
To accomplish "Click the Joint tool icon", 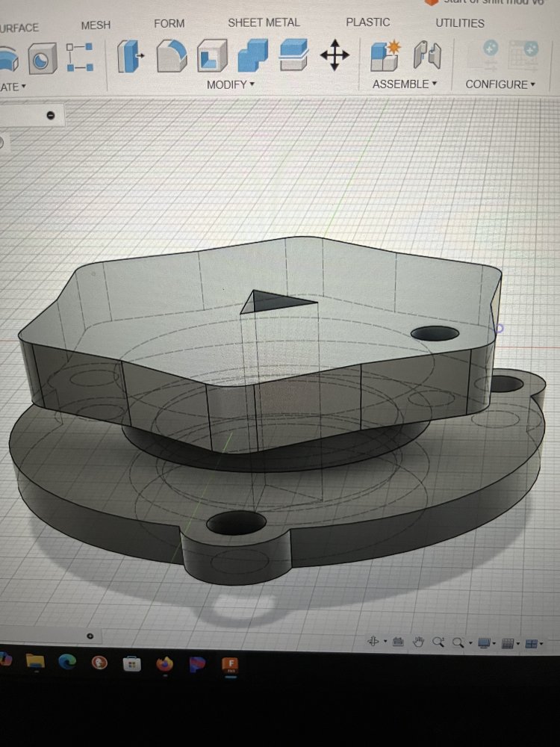I will [427, 56].
